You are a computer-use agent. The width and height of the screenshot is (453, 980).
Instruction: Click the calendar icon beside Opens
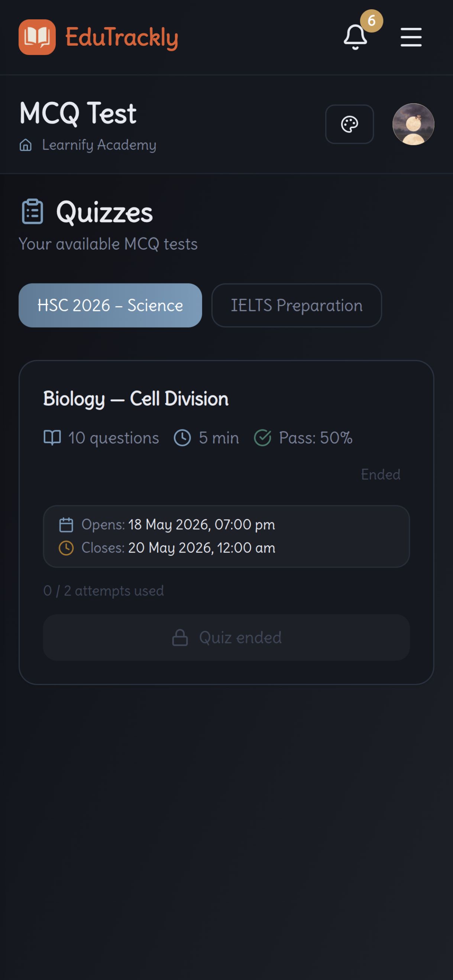click(x=66, y=525)
